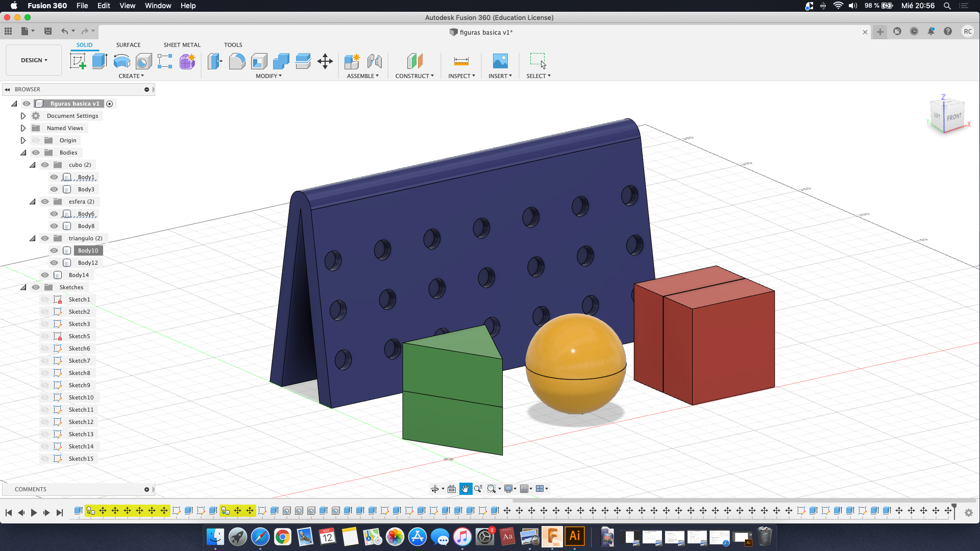Open the CONSTRUCT dropdown menu
This screenshot has width=980, height=551.
[x=414, y=76]
